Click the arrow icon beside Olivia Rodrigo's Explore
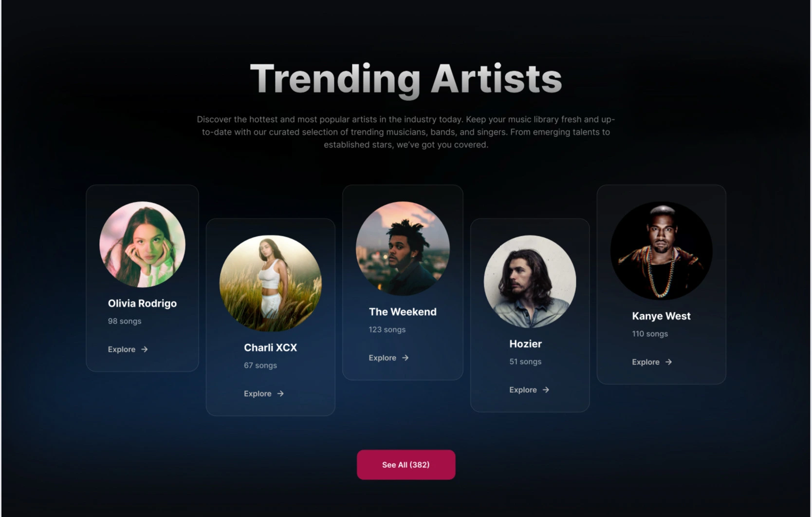 (x=145, y=349)
